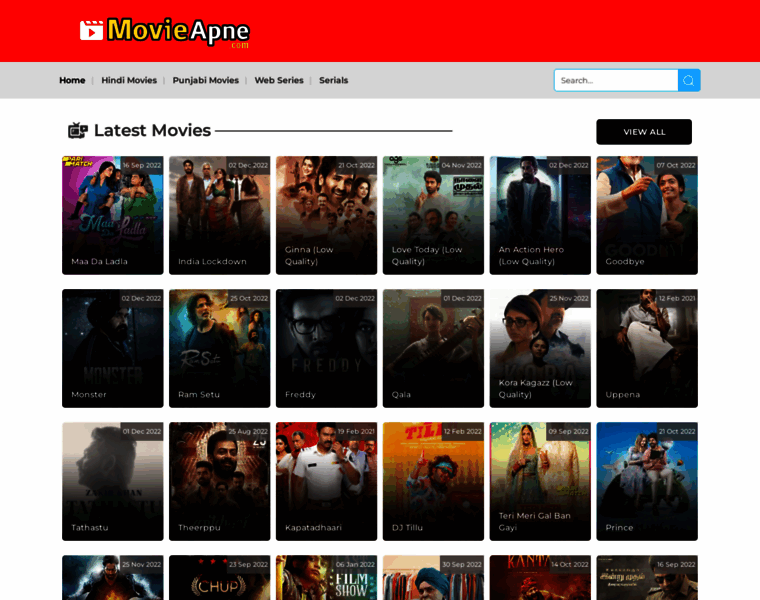760x600 pixels.
Task: Click the 04 Nov 2022 date on Love Today
Action: (x=461, y=165)
